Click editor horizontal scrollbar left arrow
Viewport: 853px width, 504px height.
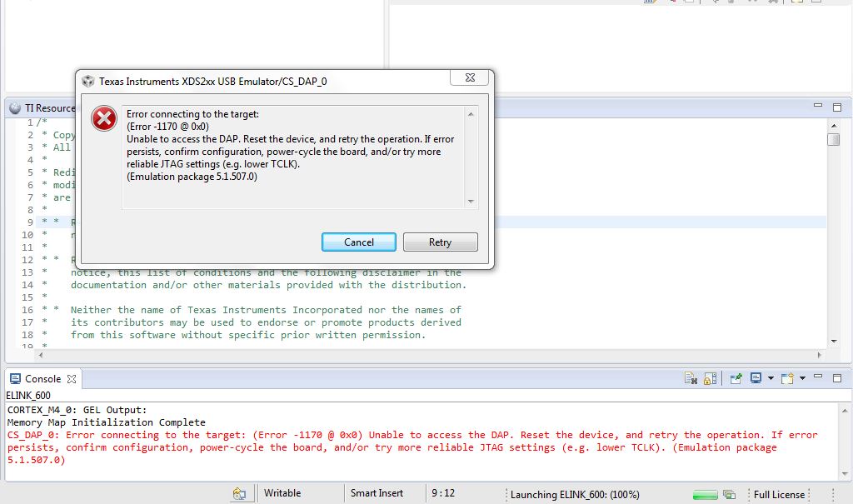[x=40, y=355]
